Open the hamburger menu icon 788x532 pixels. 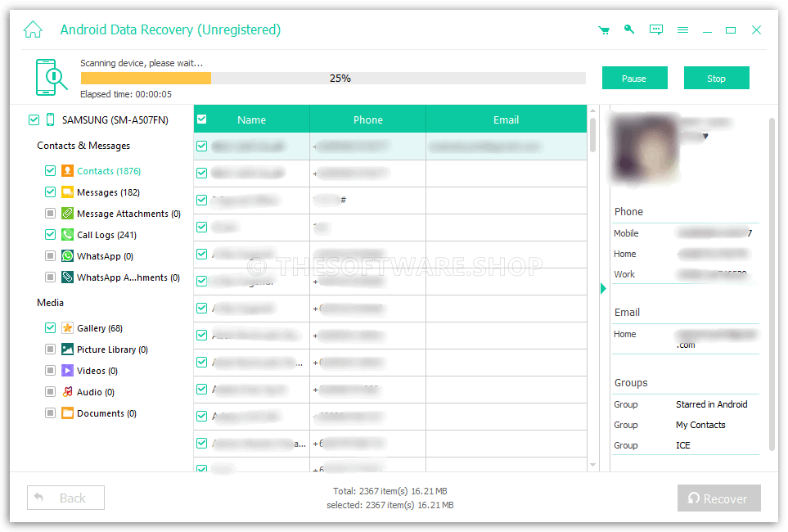[682, 30]
